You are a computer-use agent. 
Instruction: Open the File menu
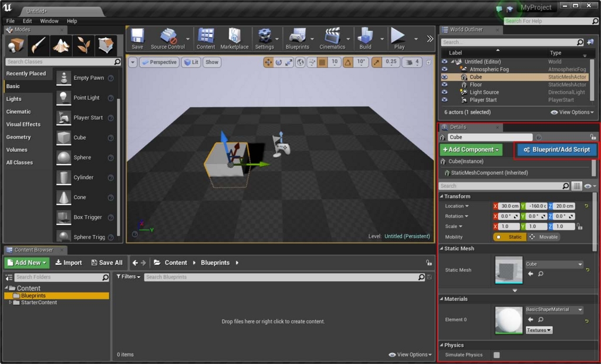[x=11, y=21]
